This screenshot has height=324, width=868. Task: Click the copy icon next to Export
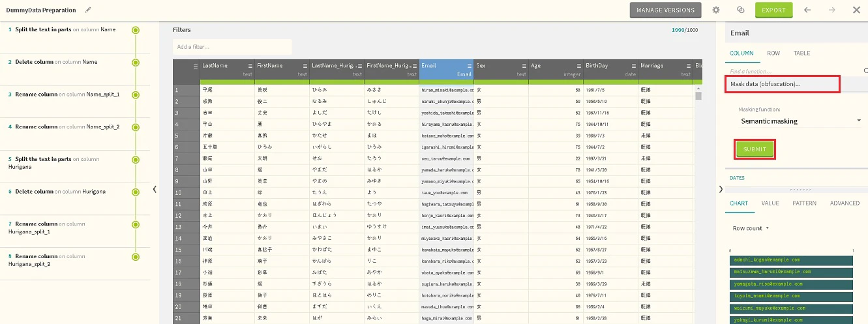740,10
